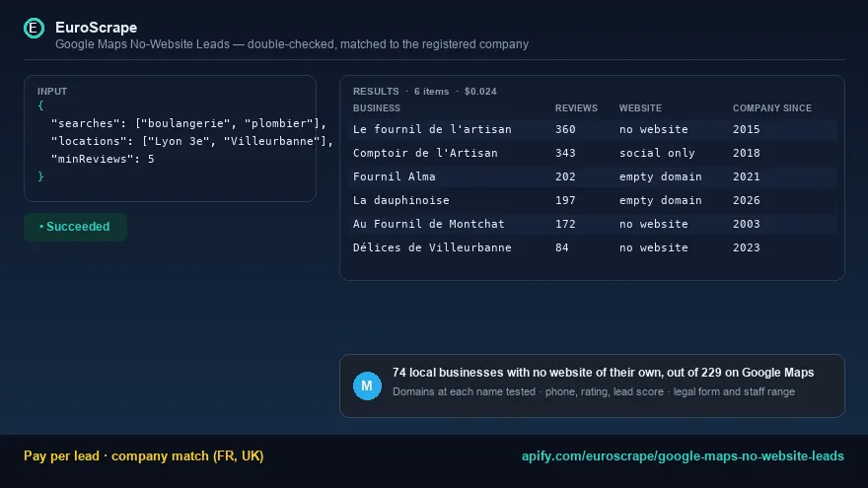Viewport: 868px width, 488px height.
Task: Click the Délices de Villeurbanne row name
Action: click(432, 247)
